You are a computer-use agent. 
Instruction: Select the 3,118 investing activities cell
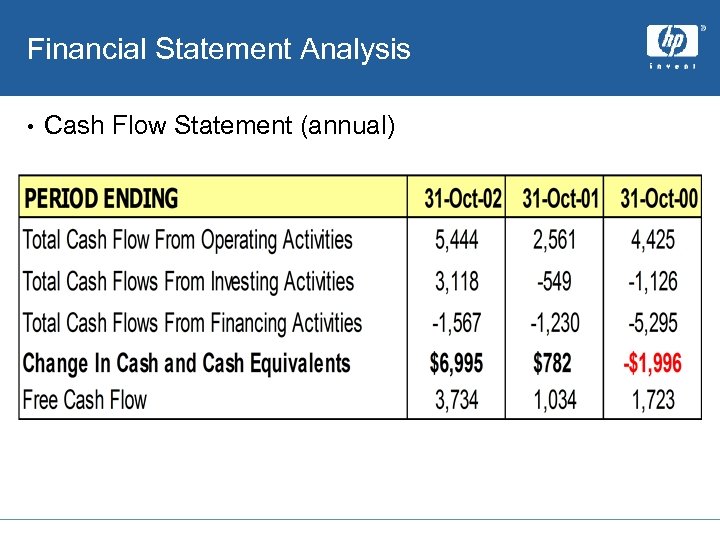457,282
